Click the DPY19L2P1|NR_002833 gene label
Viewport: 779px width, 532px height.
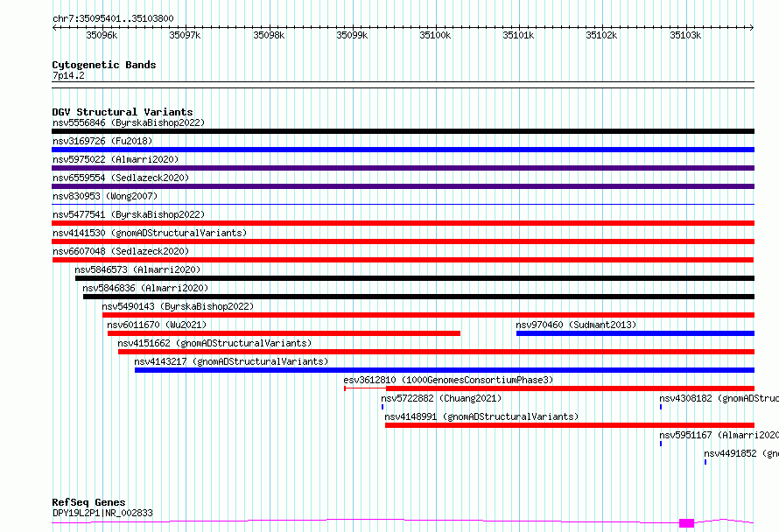(102, 513)
